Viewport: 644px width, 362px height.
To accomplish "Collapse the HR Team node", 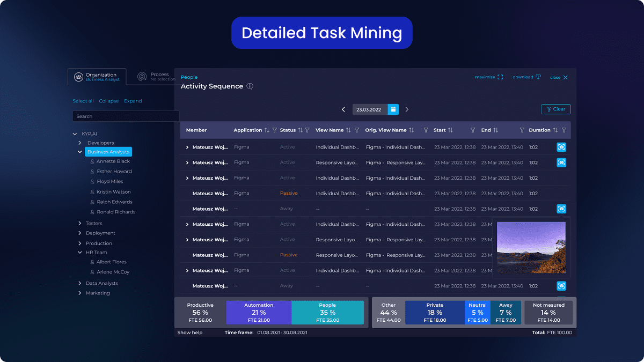I will point(79,252).
